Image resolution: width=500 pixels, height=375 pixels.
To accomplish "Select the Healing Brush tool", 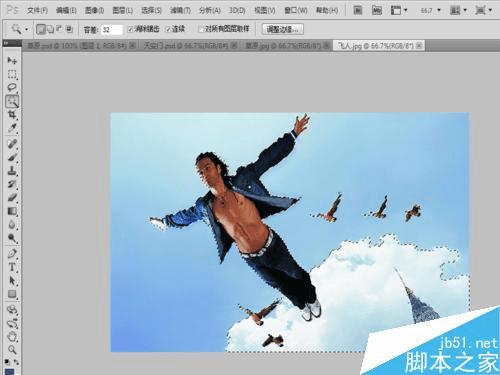I will coord(12,144).
